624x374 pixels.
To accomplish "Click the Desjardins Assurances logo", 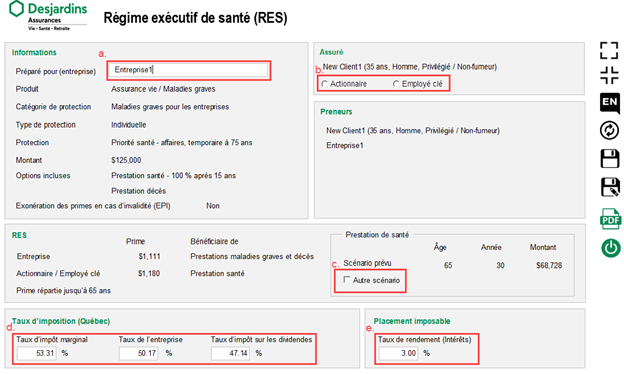I will pos(48,15).
